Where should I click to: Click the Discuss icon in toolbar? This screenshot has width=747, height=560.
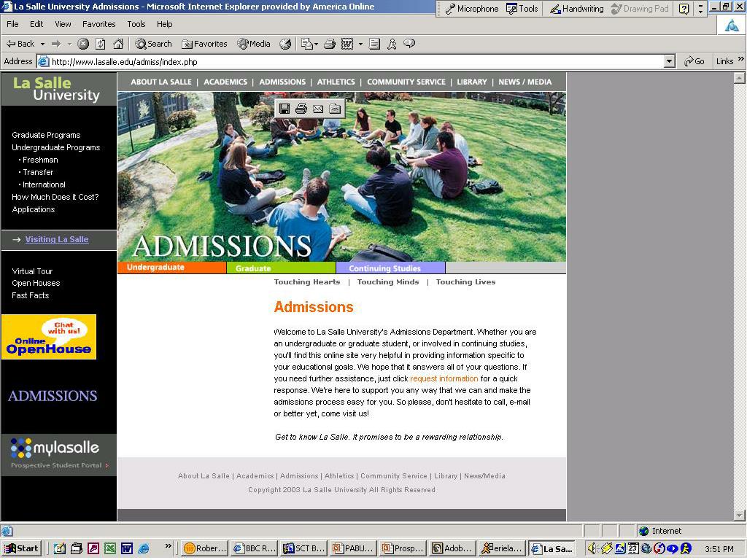click(374, 44)
